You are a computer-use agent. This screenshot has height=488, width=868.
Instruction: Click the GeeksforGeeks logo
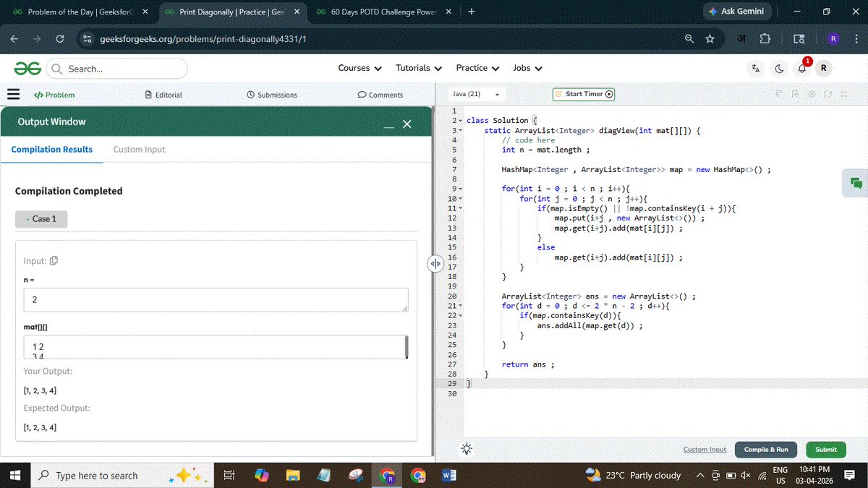27,68
